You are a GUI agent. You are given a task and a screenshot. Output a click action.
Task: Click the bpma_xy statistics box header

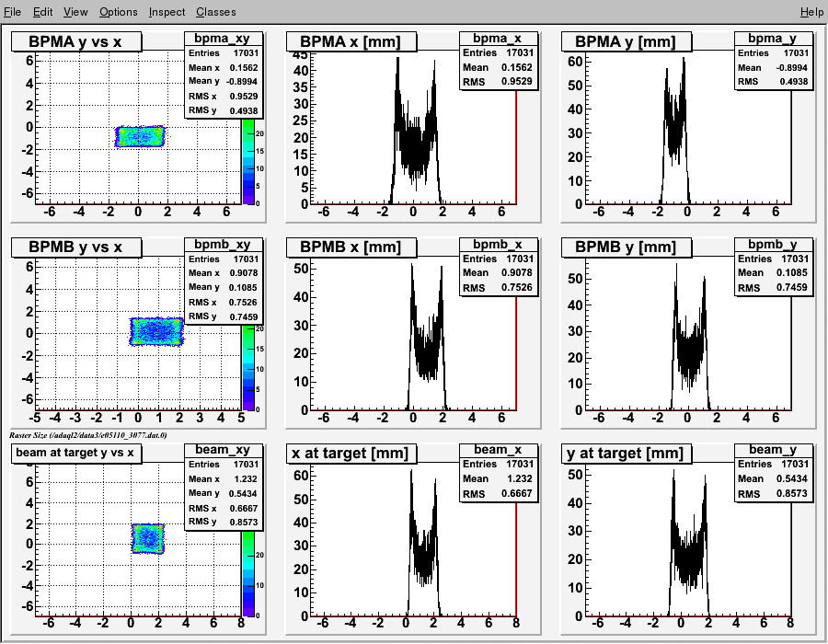pos(223,39)
